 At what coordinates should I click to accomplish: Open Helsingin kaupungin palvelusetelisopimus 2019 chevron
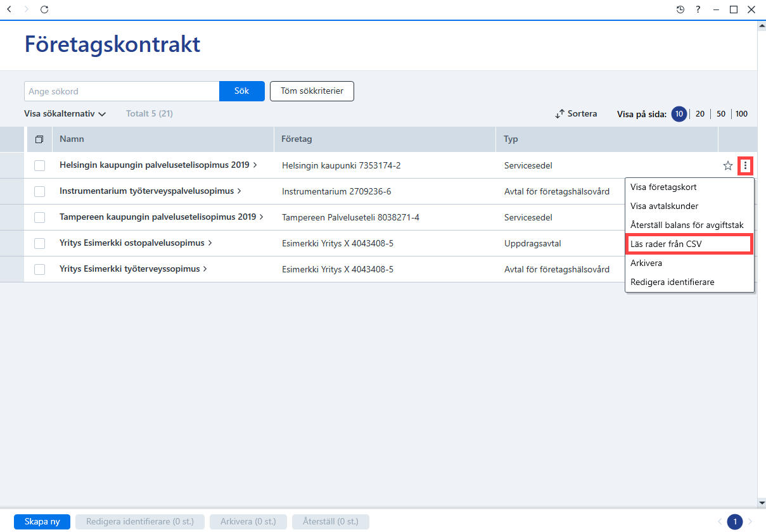255,165
